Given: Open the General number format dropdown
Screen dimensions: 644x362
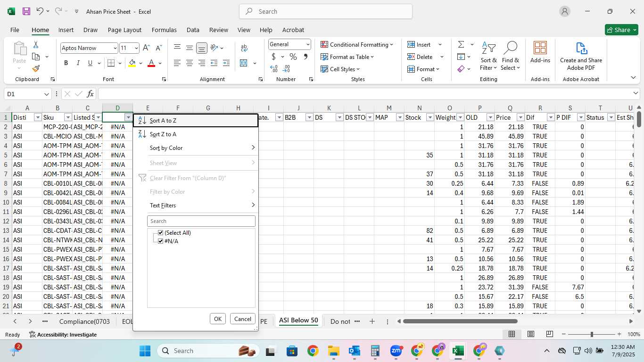Looking at the screenshot, I should click(x=308, y=44).
